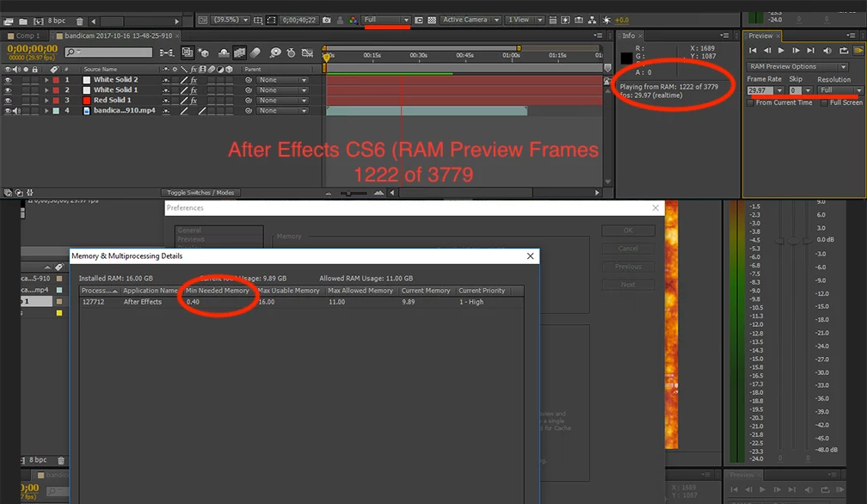Open the Active Camera dropdown
867x504 pixels.
point(470,20)
